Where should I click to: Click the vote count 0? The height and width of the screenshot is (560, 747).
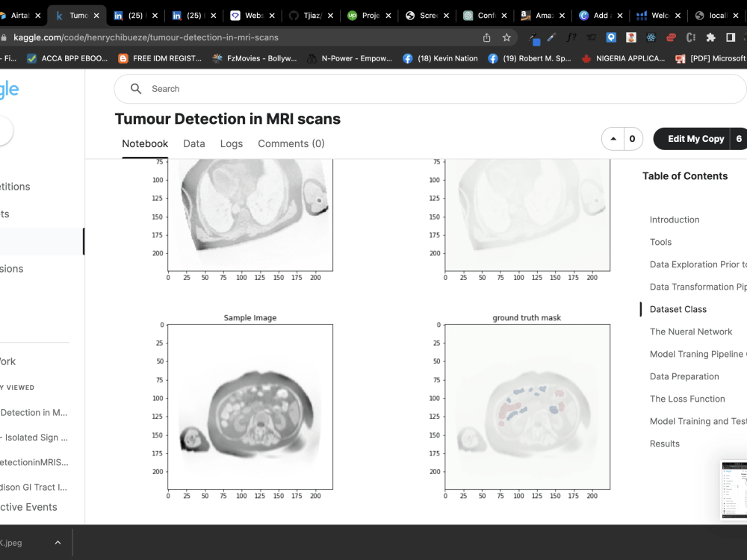pyautogui.click(x=632, y=139)
